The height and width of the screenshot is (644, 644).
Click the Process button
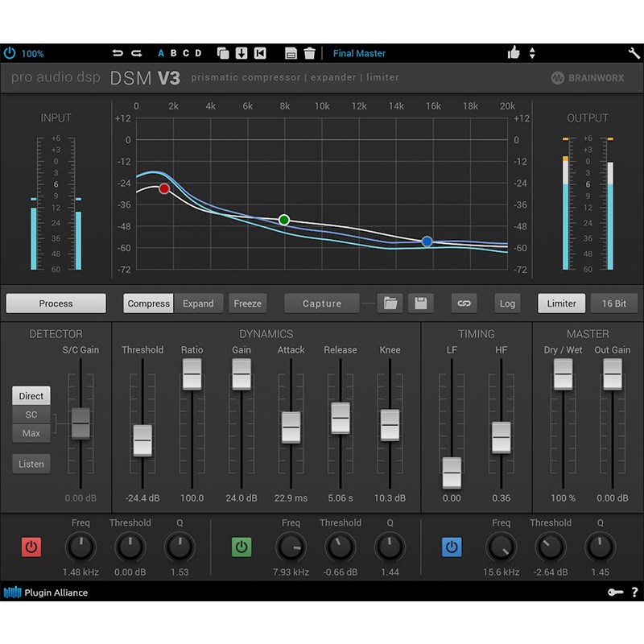56,303
